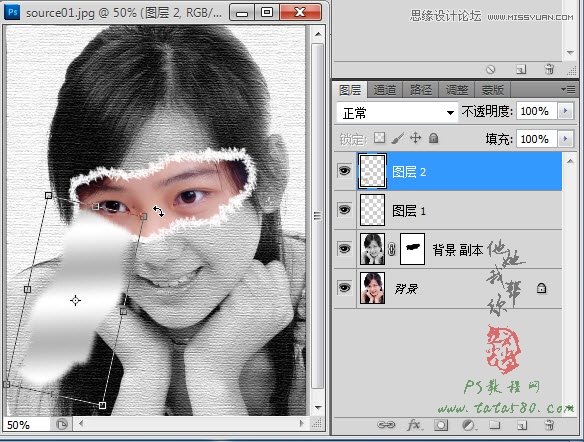This screenshot has width=584, height=442.
Task: Minimize the source01.jpg document window
Action: [242, 12]
